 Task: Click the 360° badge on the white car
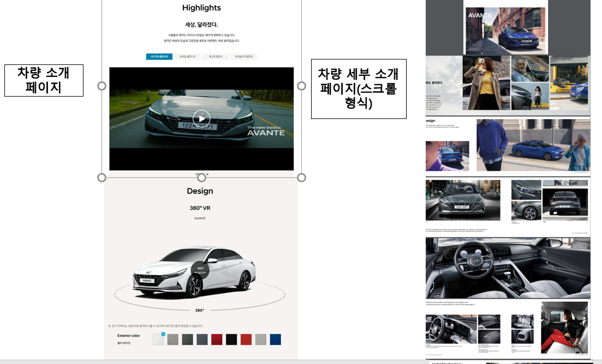click(x=200, y=269)
